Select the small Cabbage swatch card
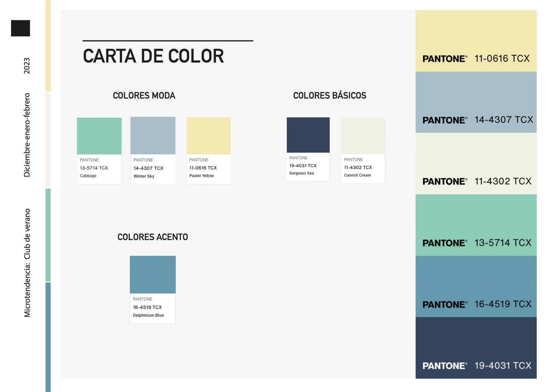 click(99, 150)
